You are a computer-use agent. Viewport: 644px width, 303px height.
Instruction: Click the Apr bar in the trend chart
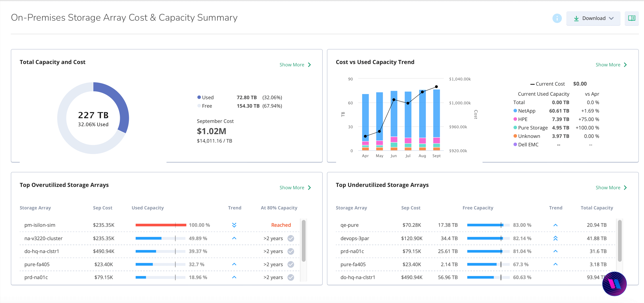pos(365,122)
